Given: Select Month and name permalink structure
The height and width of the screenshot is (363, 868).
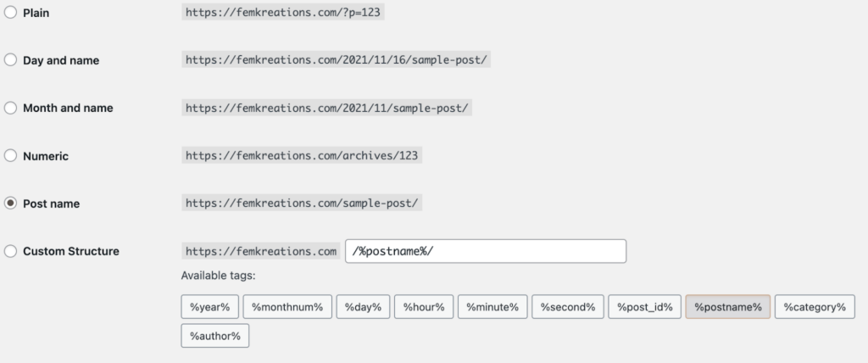Looking at the screenshot, I should (11, 108).
